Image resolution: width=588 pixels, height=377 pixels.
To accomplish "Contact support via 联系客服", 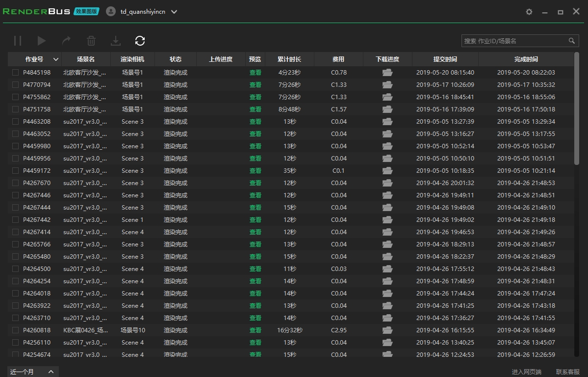I will 568,371.
